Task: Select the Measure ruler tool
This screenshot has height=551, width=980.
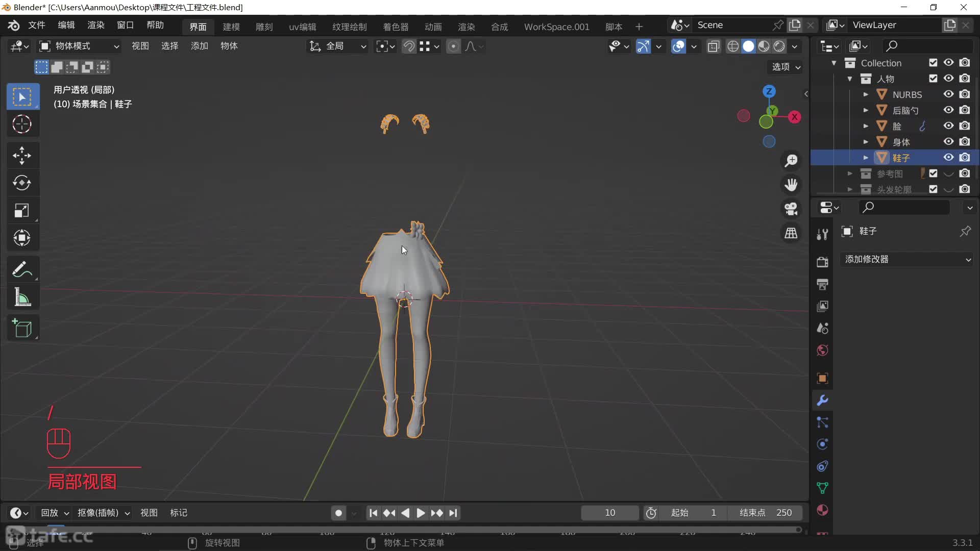Action: pos(22,297)
